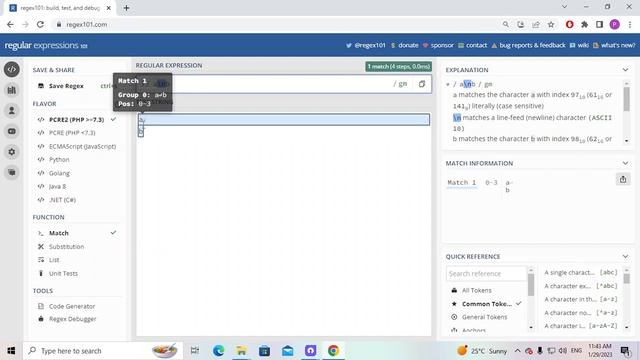The width and height of the screenshot is (640, 360).
Task: Select the Common Tokens category
Action: coord(487,304)
